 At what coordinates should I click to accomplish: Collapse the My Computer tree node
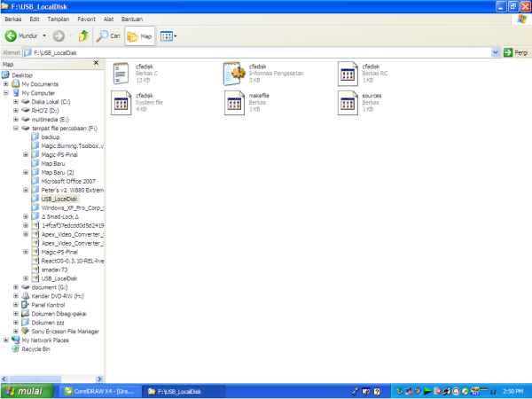[x=6, y=93]
